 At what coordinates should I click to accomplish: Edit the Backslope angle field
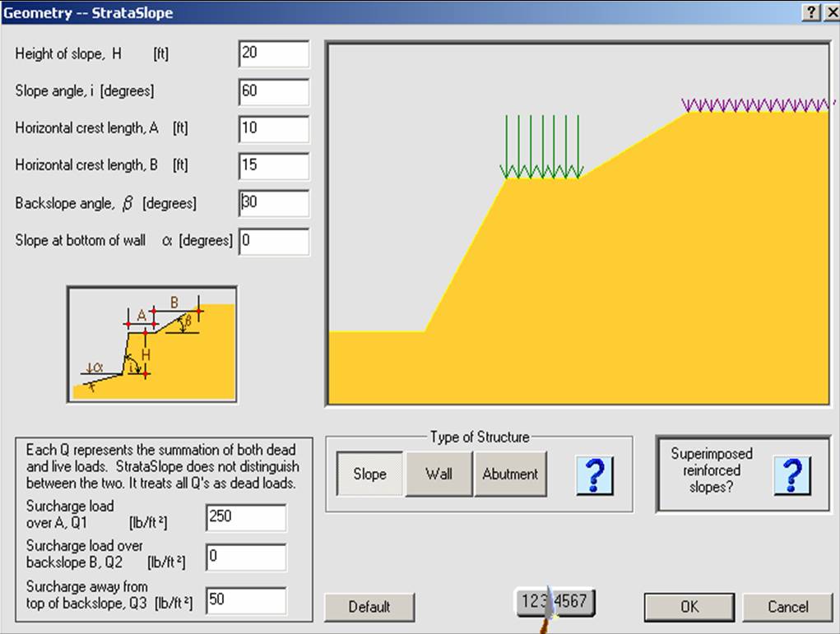coord(274,203)
